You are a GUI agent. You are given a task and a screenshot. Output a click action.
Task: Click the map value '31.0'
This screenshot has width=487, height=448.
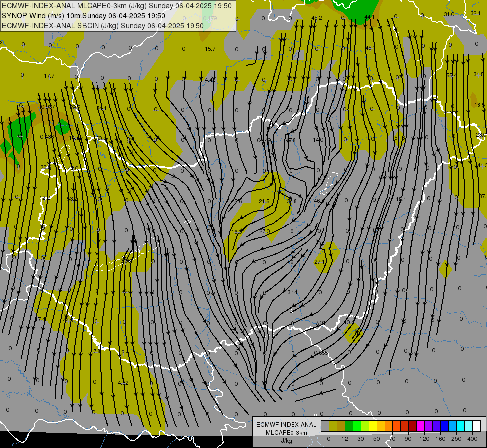point(449,14)
